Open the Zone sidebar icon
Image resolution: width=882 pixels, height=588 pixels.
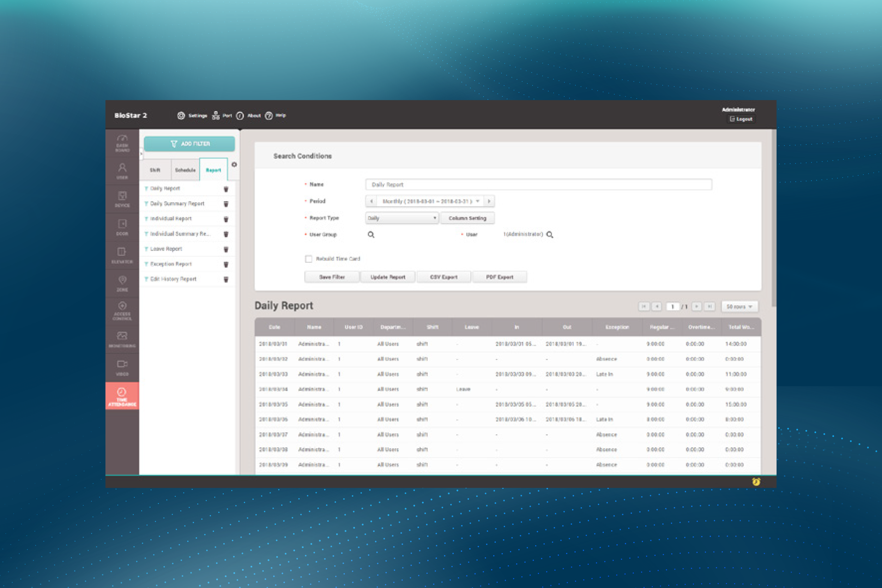122,284
